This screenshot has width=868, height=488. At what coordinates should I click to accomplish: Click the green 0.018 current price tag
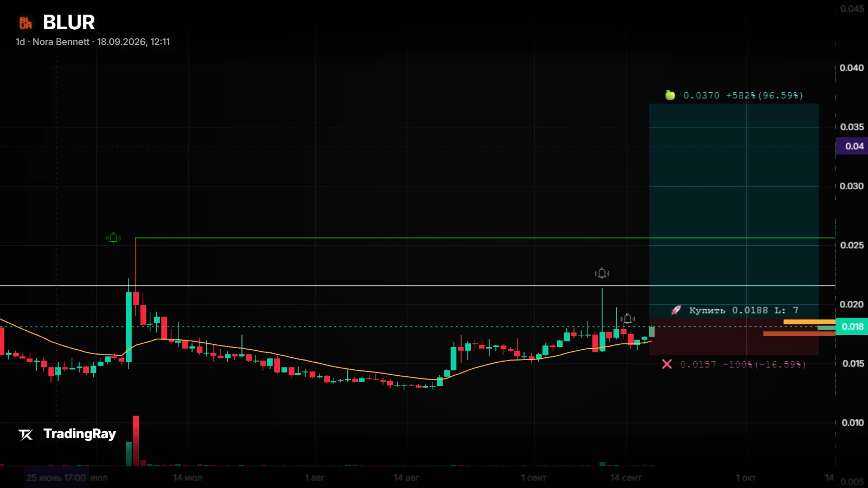coord(852,326)
